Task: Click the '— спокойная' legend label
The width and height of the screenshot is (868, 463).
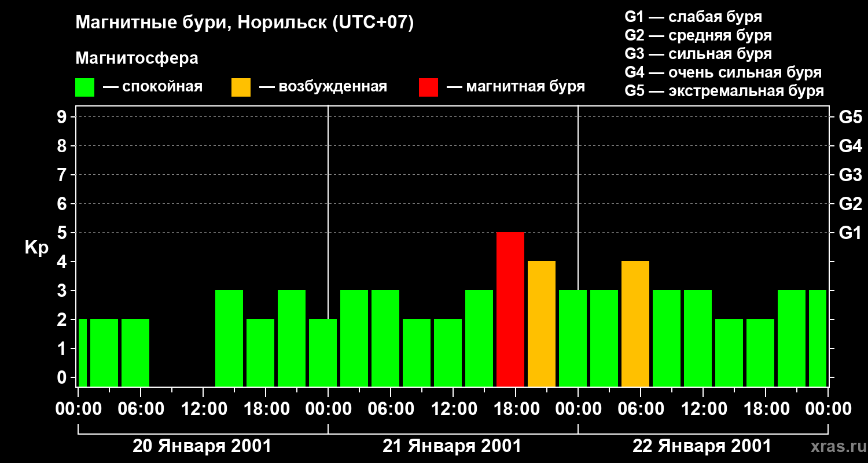Action: [153, 87]
